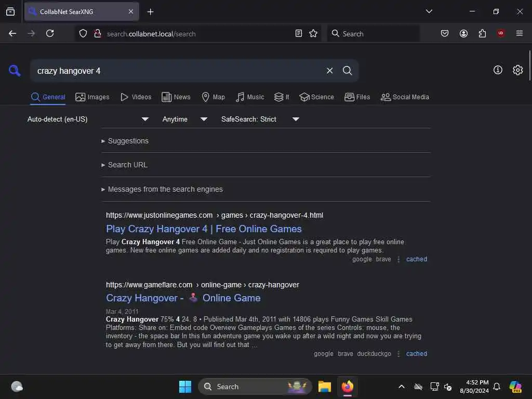Switch to the Map search tab

click(214, 97)
